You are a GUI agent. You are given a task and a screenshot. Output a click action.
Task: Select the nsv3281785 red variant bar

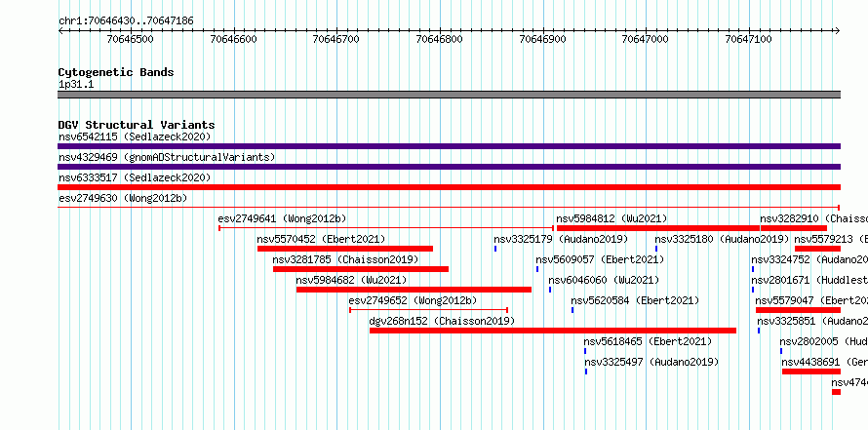click(361, 269)
